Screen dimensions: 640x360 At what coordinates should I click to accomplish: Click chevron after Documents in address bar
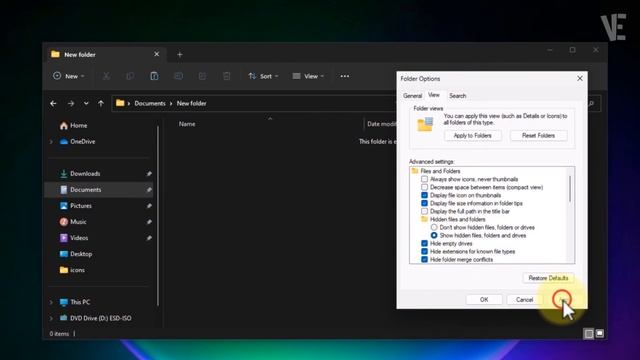coord(171,104)
